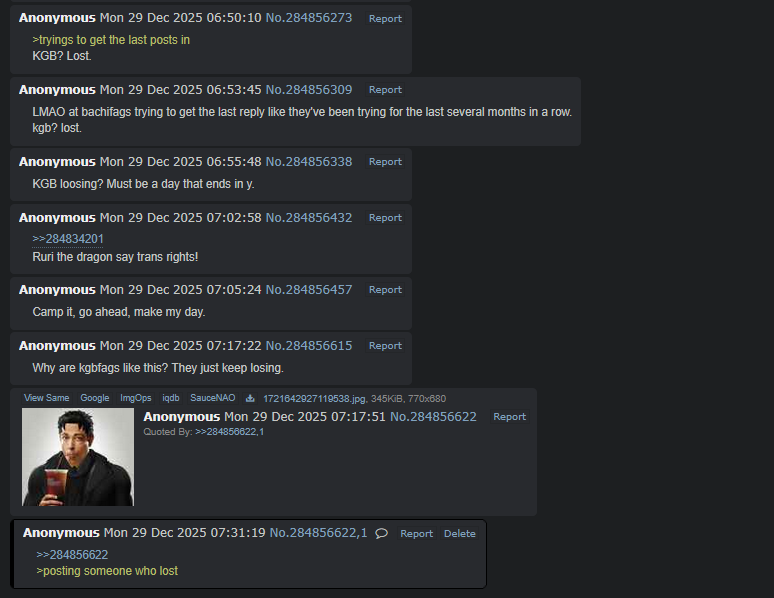Screen dimensions: 774x598
Task: Report ghost post No.284856622,1
Action: pyautogui.click(x=416, y=533)
